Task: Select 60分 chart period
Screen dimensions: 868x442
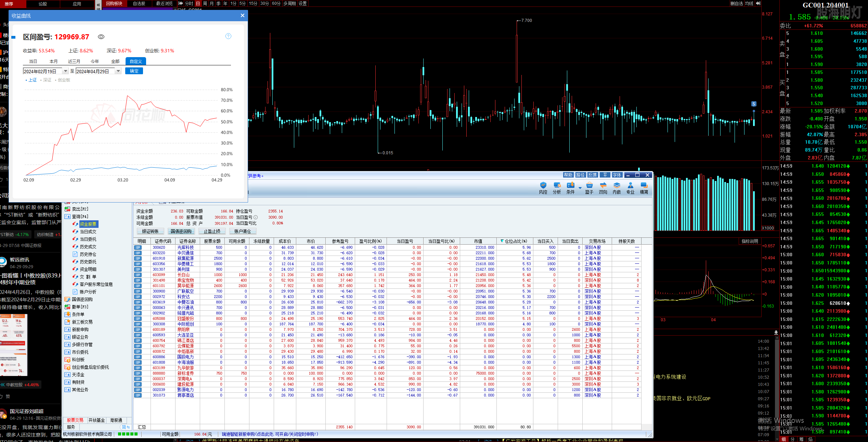Action: click(x=276, y=3)
